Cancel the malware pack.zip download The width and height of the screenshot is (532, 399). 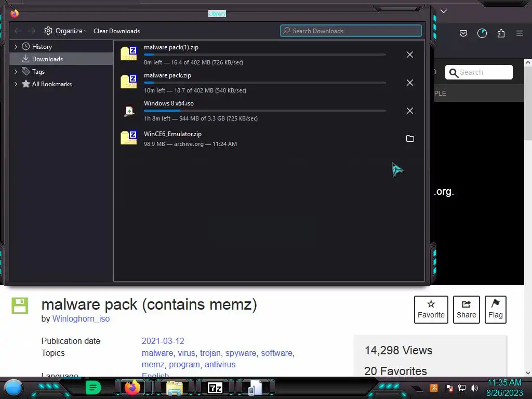pos(410,83)
